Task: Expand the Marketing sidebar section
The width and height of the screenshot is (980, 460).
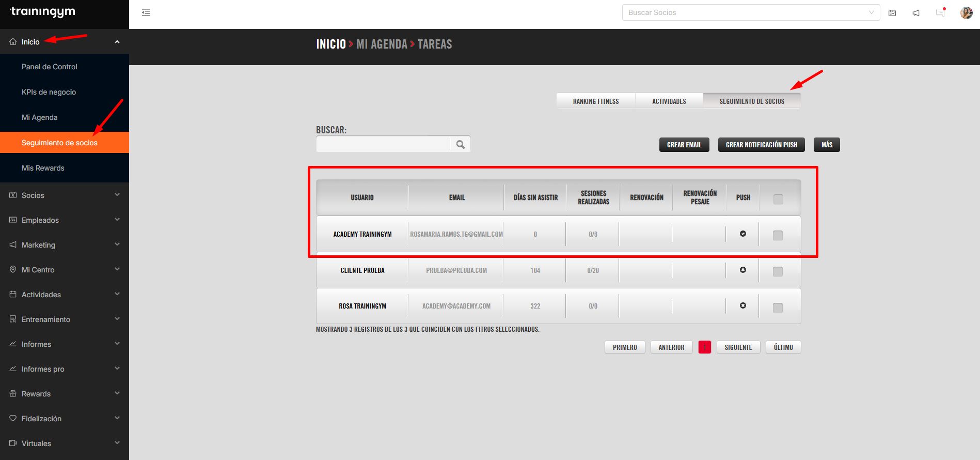Action: pyautogui.click(x=65, y=245)
